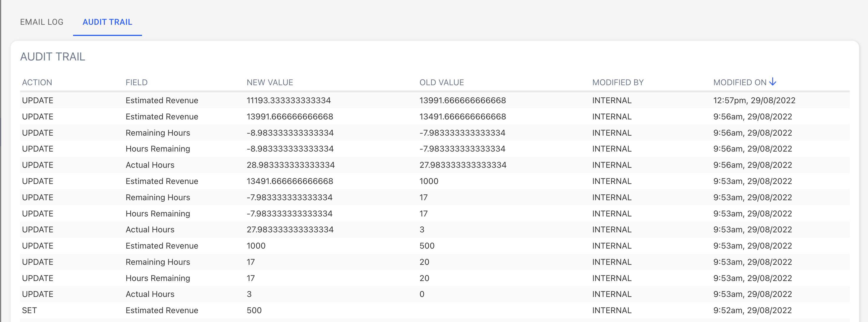Click the 12:57pm, 29/08/2022 timestamp

coord(754,101)
